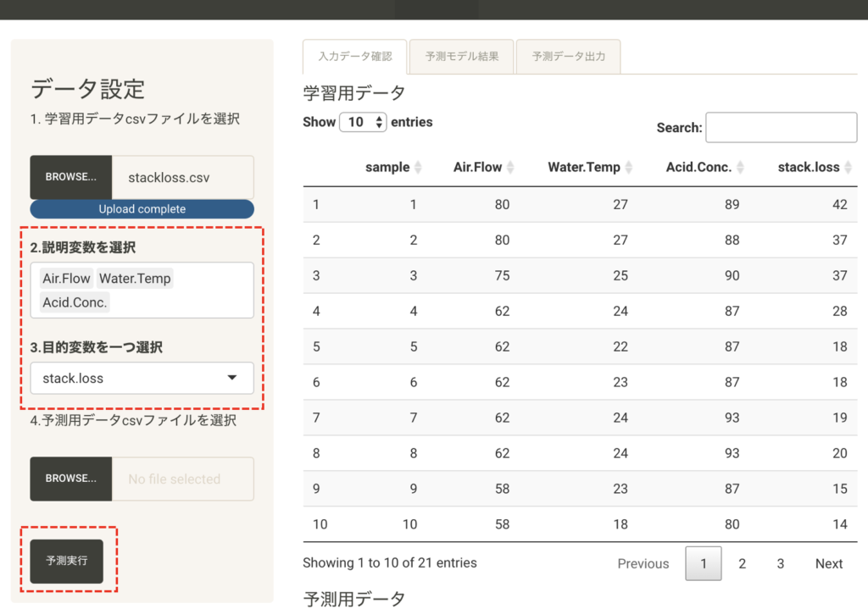
Task: Open the Show entries count dropdown
Action: coord(363,122)
